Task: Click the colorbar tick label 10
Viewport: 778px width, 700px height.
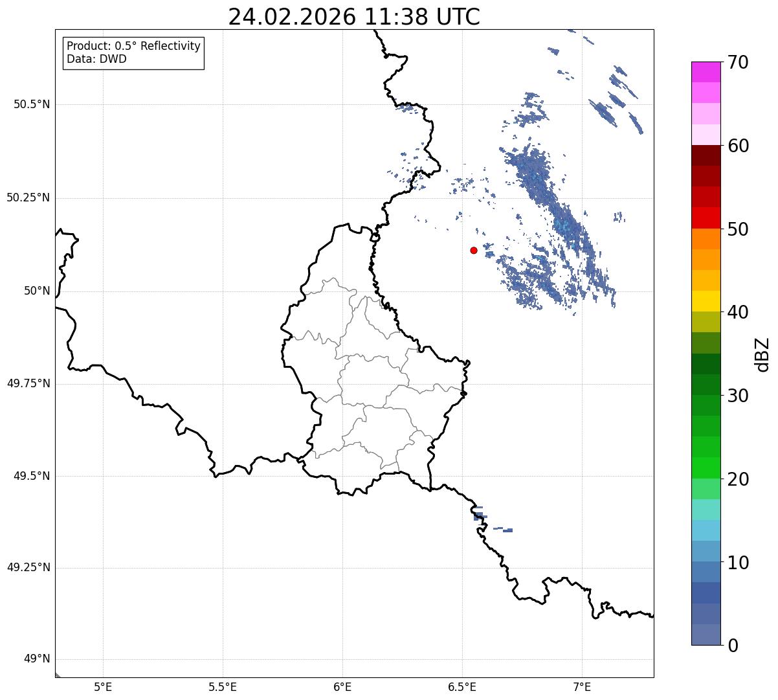Action: click(738, 562)
